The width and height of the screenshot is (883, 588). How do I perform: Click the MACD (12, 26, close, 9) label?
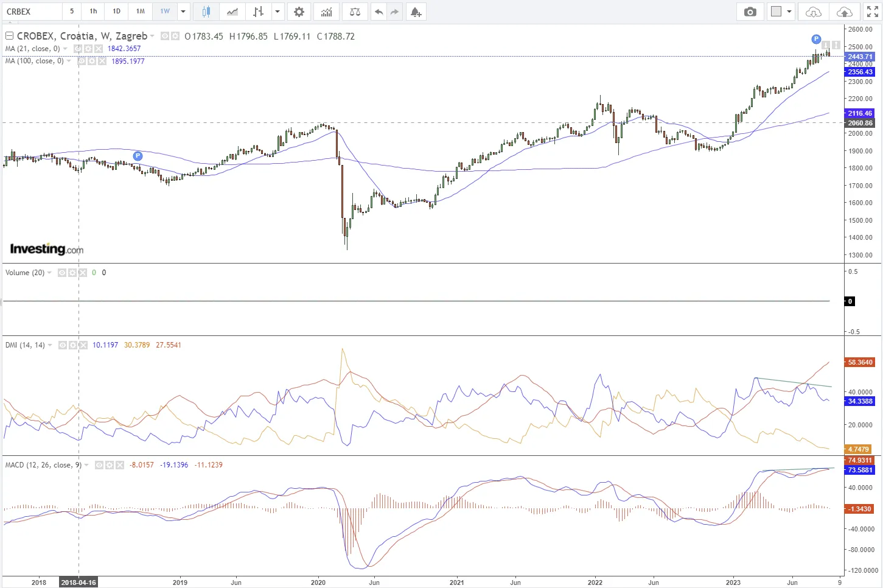[43, 465]
